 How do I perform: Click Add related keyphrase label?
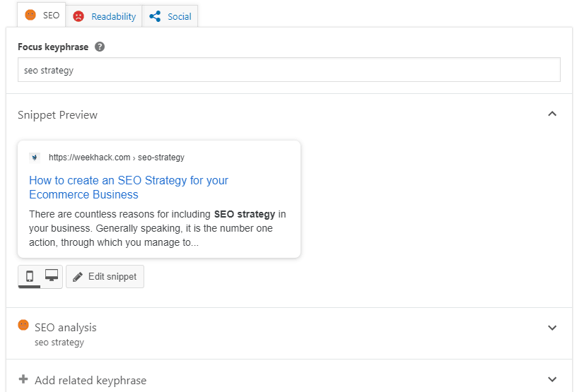pos(91,380)
